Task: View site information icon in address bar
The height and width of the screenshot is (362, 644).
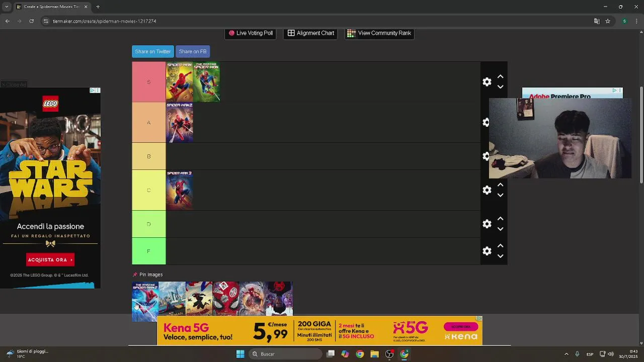Action: pyautogui.click(x=46, y=21)
